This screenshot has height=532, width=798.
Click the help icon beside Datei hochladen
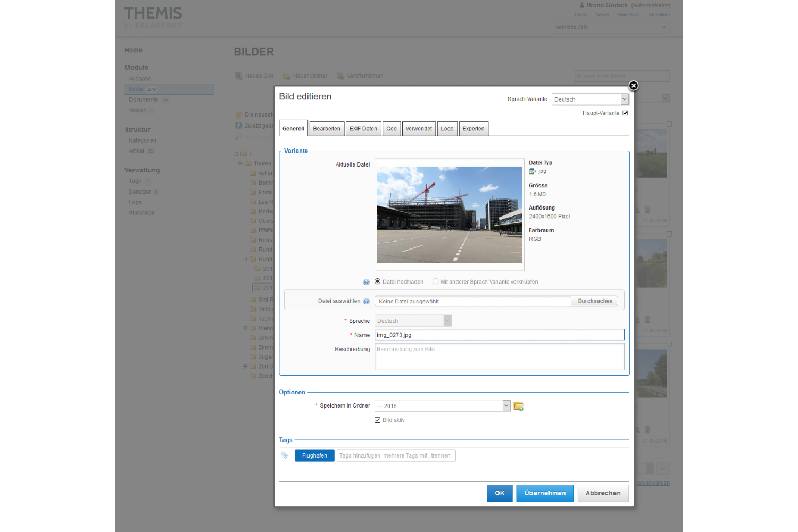coord(366,282)
